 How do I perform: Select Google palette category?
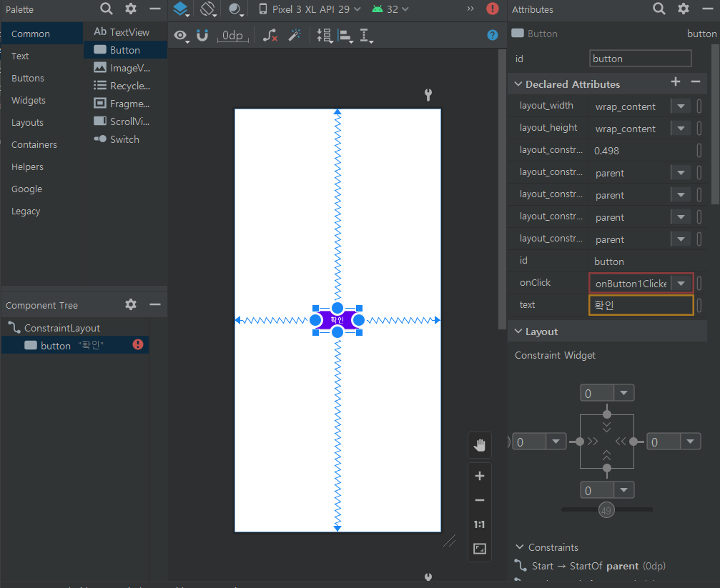pos(41,189)
